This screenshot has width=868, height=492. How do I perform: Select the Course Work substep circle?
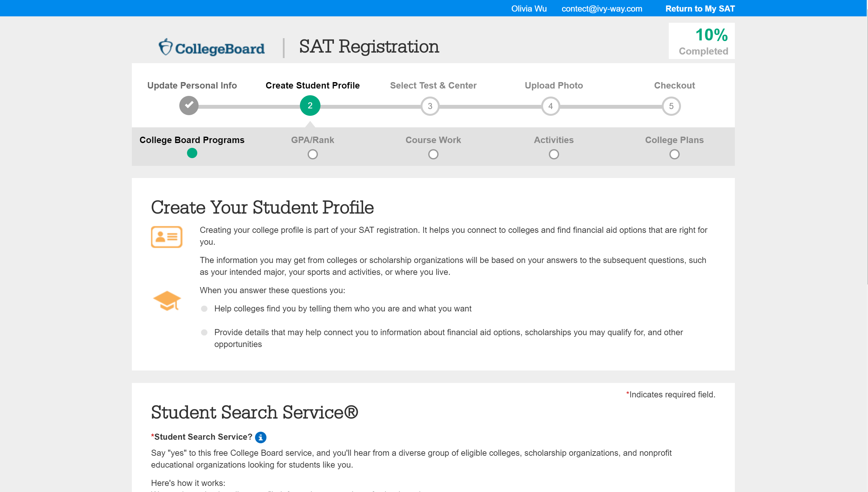tap(433, 154)
